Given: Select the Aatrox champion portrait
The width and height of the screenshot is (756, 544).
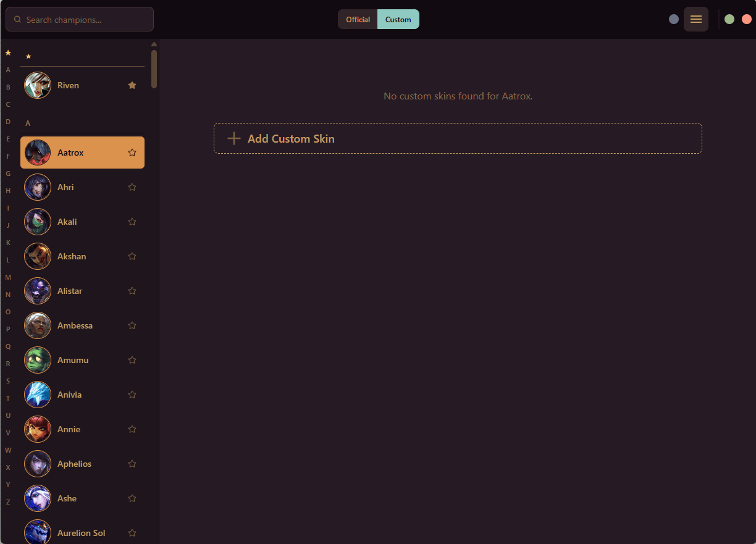Looking at the screenshot, I should pos(38,152).
